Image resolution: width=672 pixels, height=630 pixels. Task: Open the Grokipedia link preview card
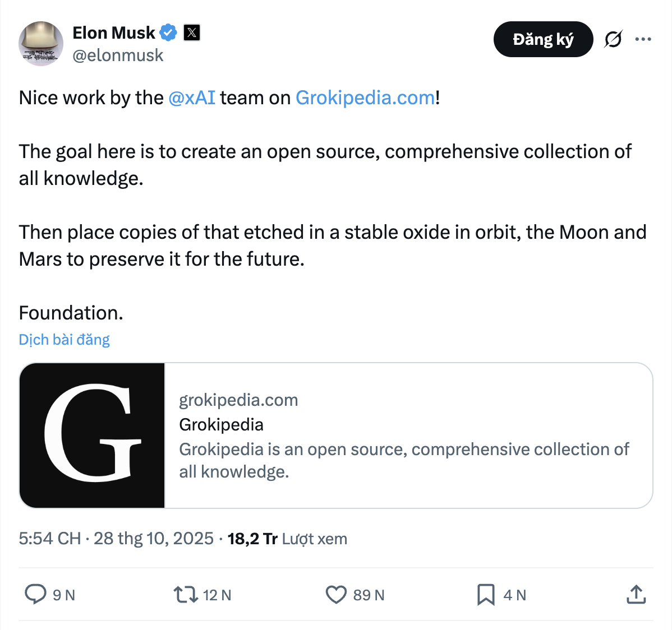(x=335, y=435)
